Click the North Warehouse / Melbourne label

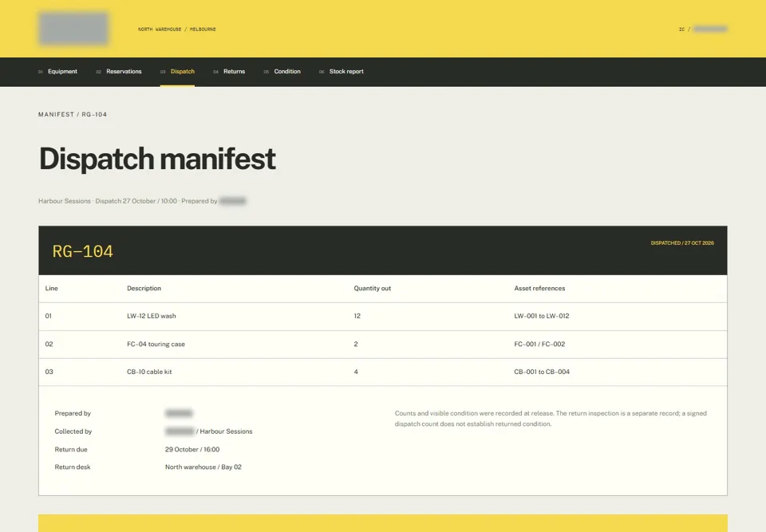(177, 30)
